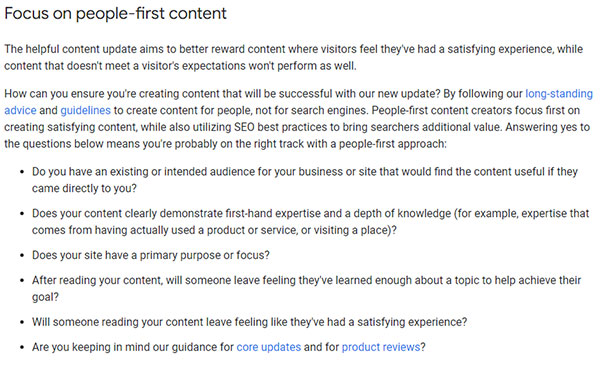Click the word 'SEO' in the paragraph

(244, 127)
